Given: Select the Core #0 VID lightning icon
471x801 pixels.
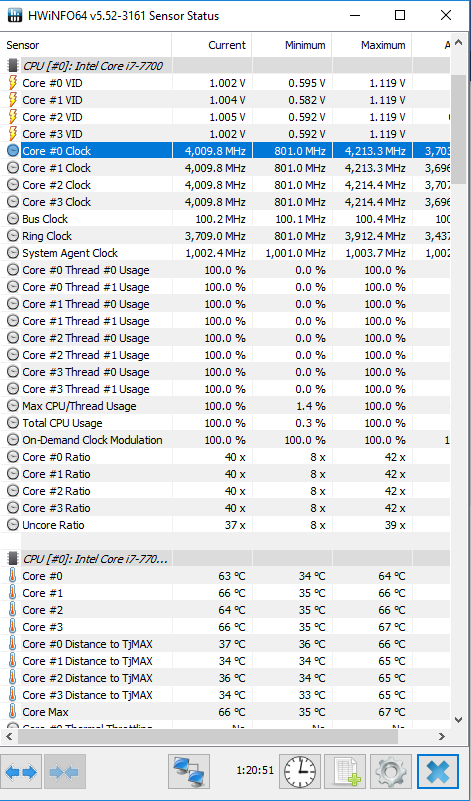Looking at the screenshot, I should (x=13, y=83).
